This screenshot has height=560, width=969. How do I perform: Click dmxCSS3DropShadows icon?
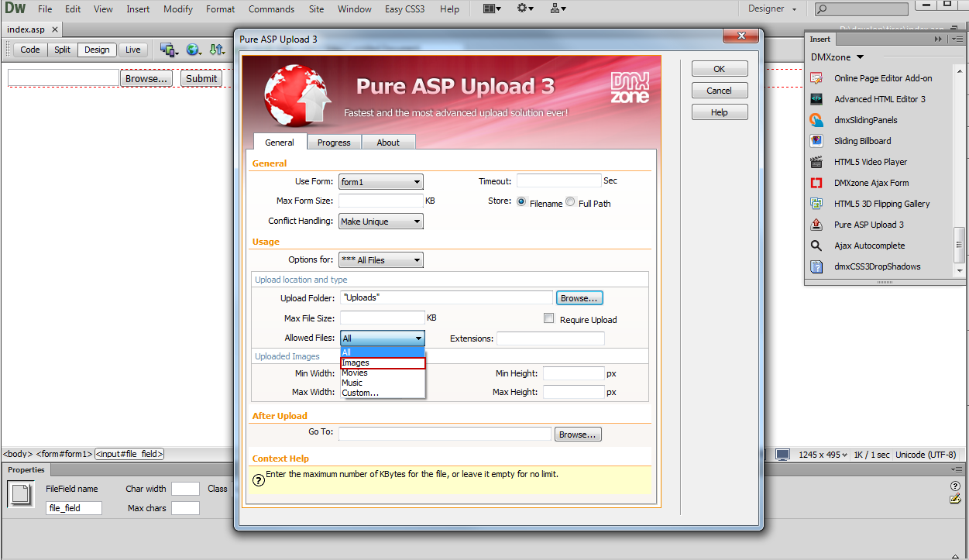pyautogui.click(x=816, y=266)
